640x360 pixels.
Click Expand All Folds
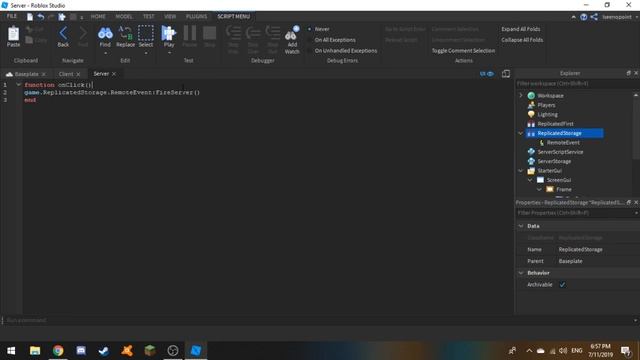click(x=521, y=29)
